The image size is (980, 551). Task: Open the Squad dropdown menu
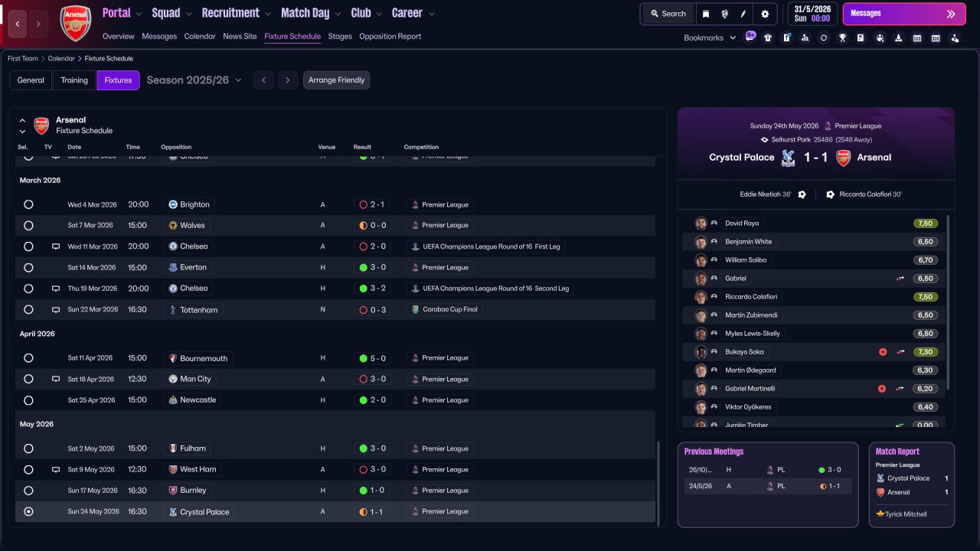171,13
